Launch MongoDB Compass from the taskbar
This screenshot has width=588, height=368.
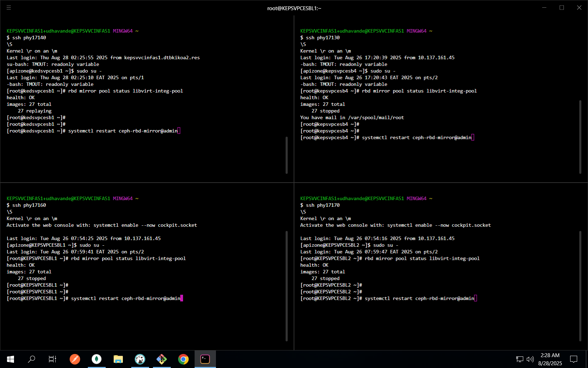tap(96, 359)
